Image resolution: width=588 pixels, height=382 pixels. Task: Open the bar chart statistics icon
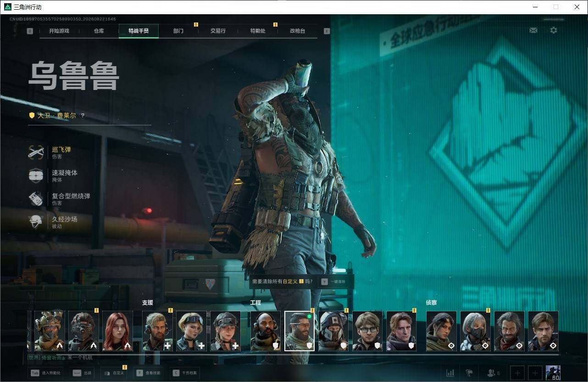point(450,373)
